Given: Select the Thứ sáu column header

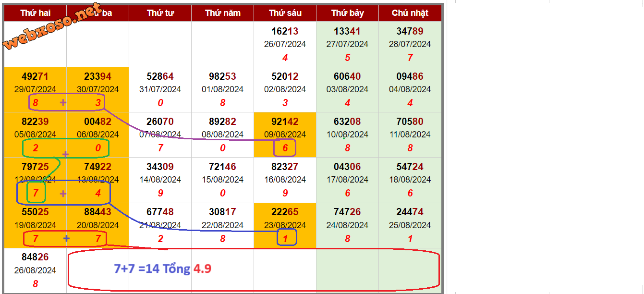Looking at the screenshot, I should point(285,13).
